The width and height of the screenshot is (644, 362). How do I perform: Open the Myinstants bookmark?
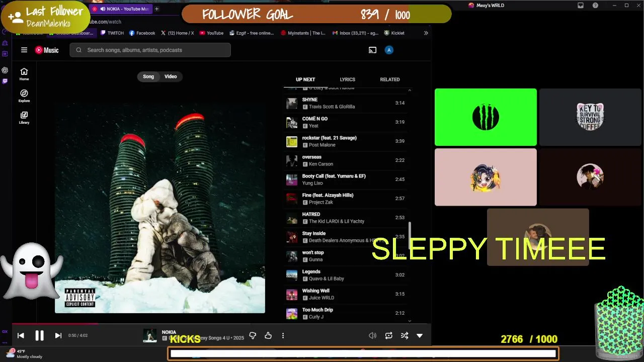[303, 33]
